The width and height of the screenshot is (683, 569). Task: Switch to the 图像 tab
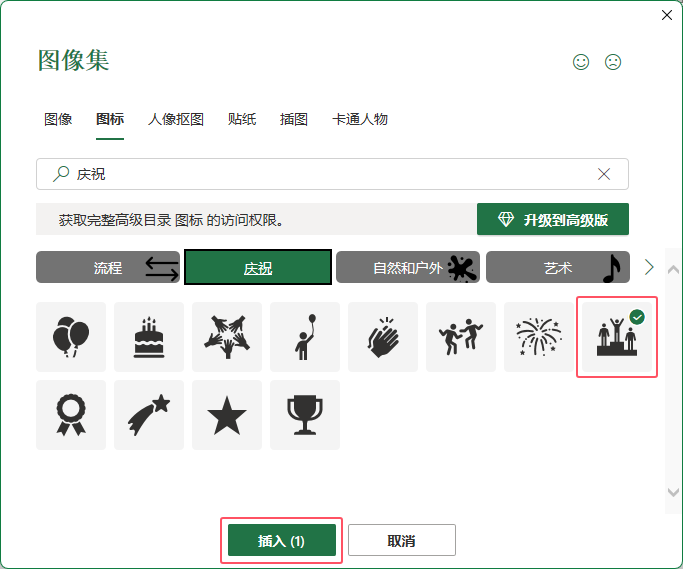click(58, 119)
